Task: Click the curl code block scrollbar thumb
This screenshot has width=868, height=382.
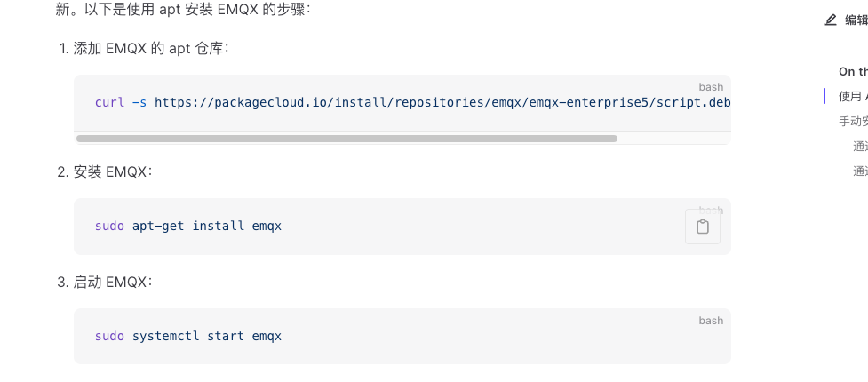Action: (x=346, y=139)
